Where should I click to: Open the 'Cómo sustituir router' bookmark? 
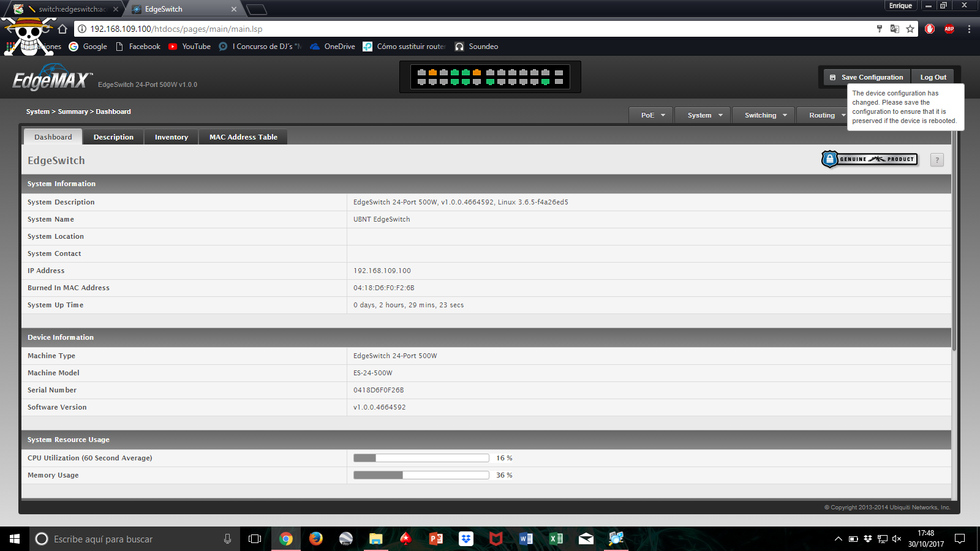coord(404,47)
